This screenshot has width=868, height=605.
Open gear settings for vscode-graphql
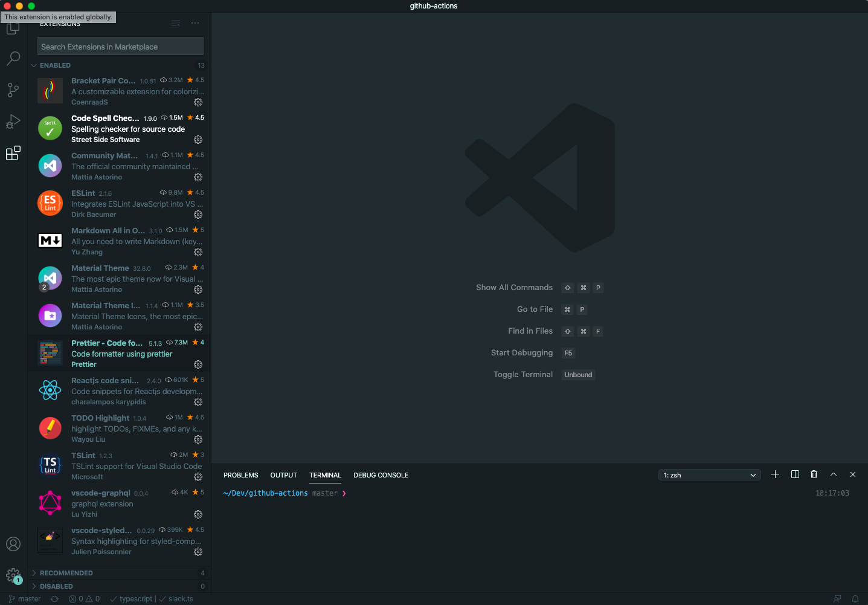[198, 514]
